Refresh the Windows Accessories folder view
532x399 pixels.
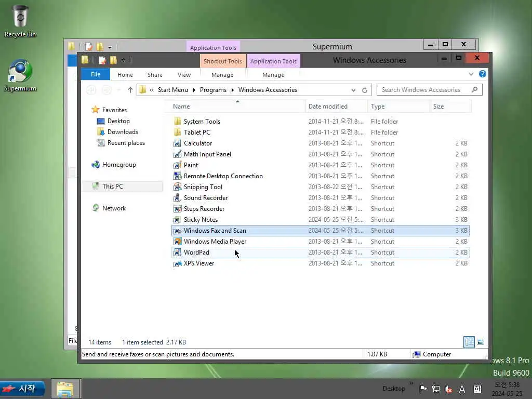(365, 90)
